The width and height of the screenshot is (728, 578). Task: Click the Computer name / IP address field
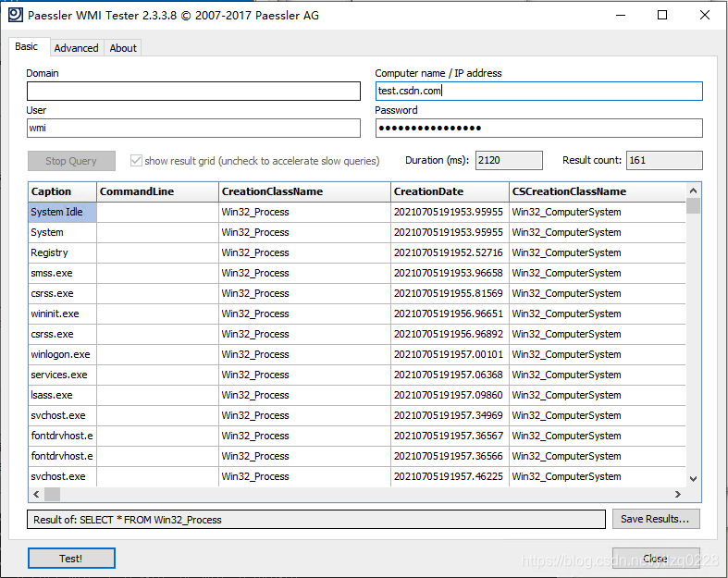tap(538, 91)
